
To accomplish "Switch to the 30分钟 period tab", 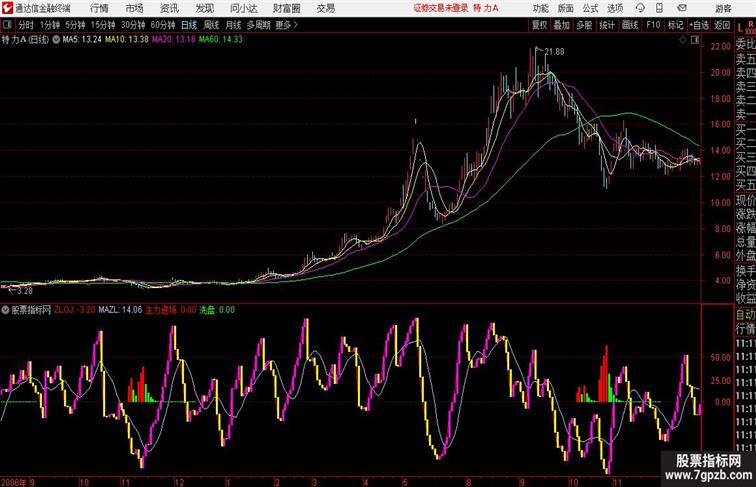I will pyautogui.click(x=133, y=25).
